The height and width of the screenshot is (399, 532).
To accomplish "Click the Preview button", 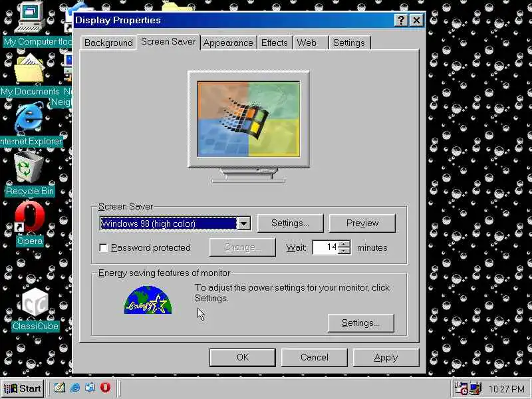I will coord(362,223).
